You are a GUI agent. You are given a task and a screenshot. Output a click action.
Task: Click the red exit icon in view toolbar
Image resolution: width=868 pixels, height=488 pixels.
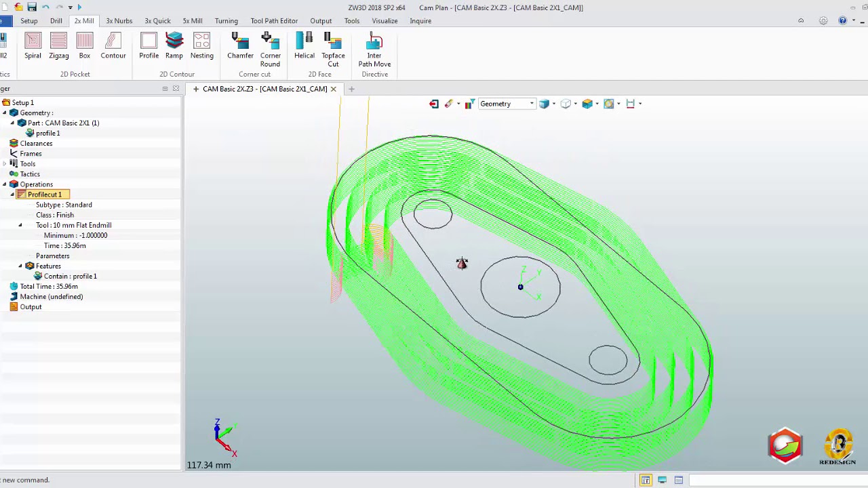(x=434, y=104)
